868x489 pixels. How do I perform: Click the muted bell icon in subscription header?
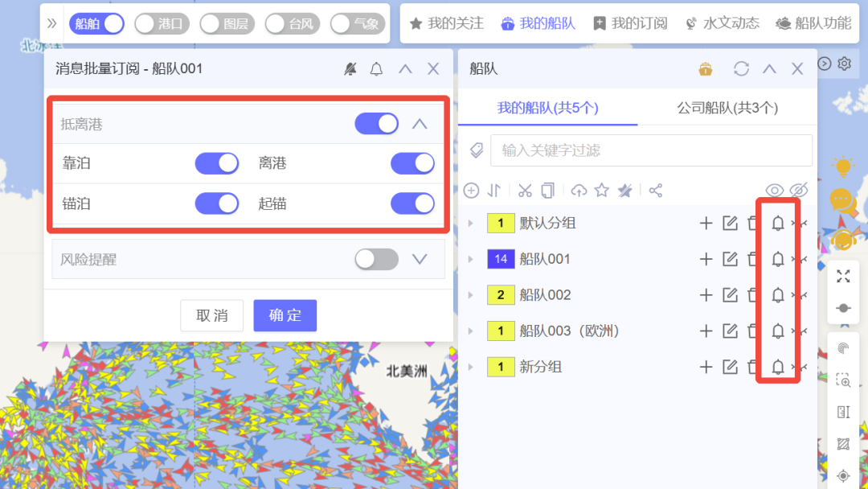coord(350,69)
